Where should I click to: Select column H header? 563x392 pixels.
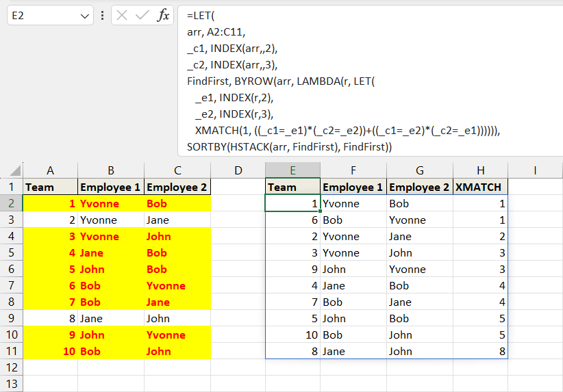(480, 170)
